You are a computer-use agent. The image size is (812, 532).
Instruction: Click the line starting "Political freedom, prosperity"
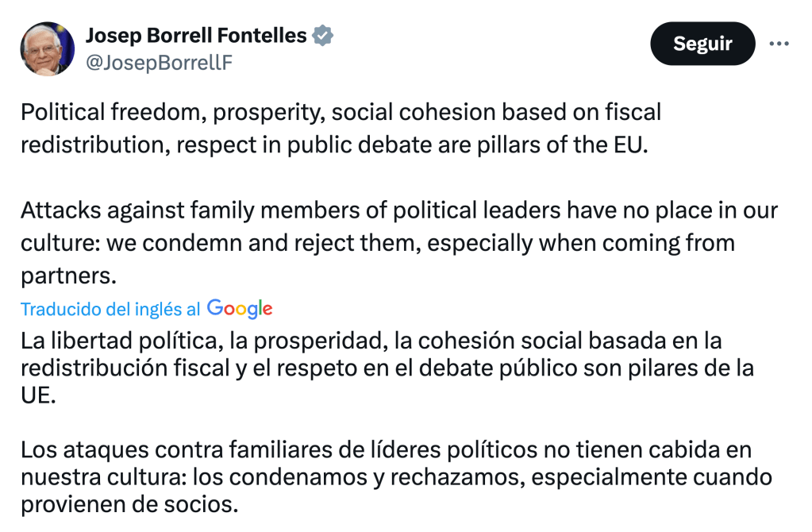[x=341, y=112]
